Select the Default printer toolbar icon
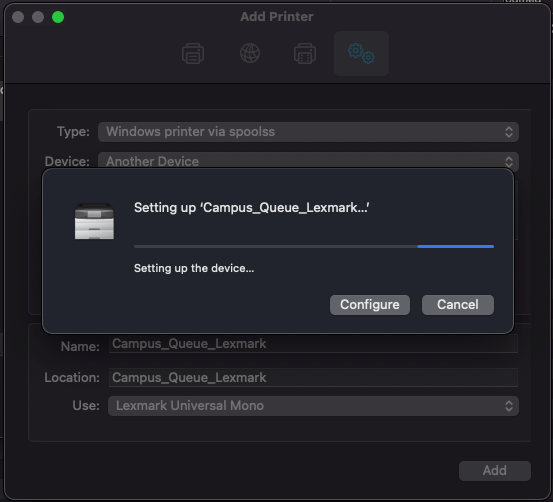Screen dimensions: 553x502 193,54
